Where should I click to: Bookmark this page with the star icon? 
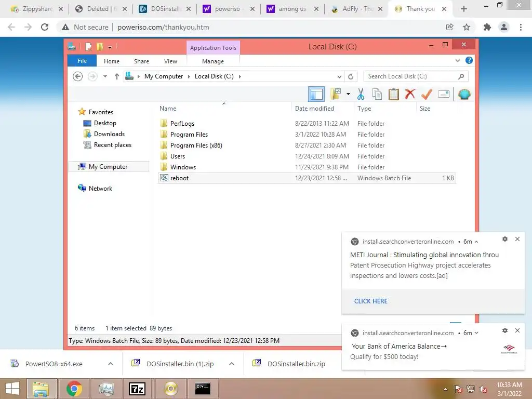[x=467, y=27]
